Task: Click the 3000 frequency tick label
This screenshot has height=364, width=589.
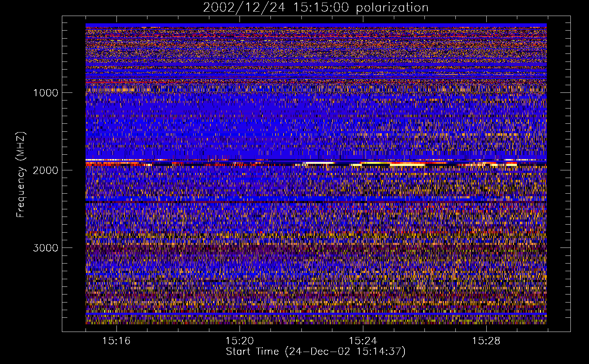Action: point(46,248)
